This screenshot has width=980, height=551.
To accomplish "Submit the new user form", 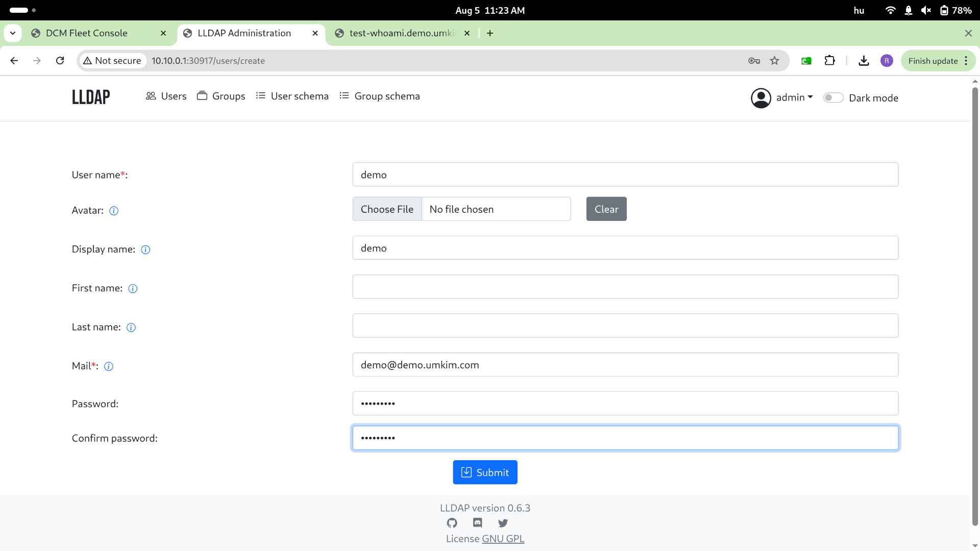I will [485, 472].
